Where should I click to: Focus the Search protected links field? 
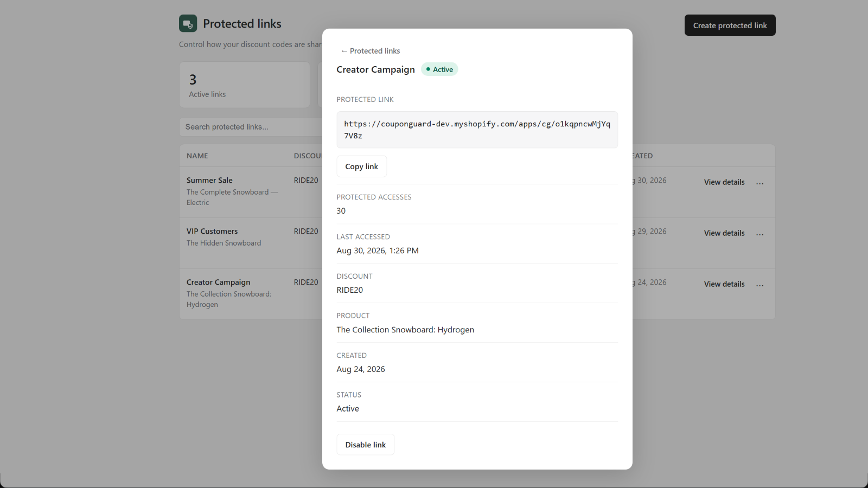coord(251,127)
